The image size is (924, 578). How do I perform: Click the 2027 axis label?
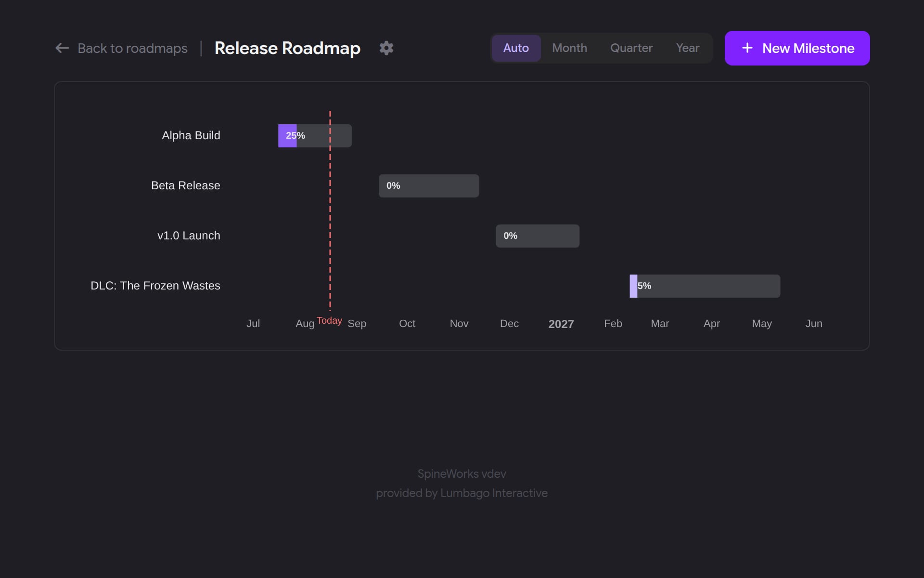tap(561, 324)
